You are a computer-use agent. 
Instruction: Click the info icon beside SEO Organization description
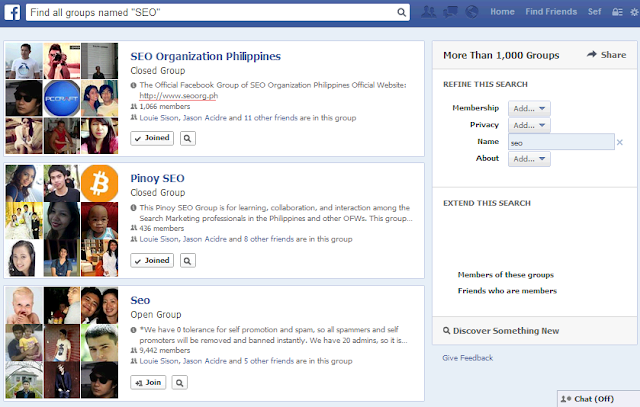point(133,85)
